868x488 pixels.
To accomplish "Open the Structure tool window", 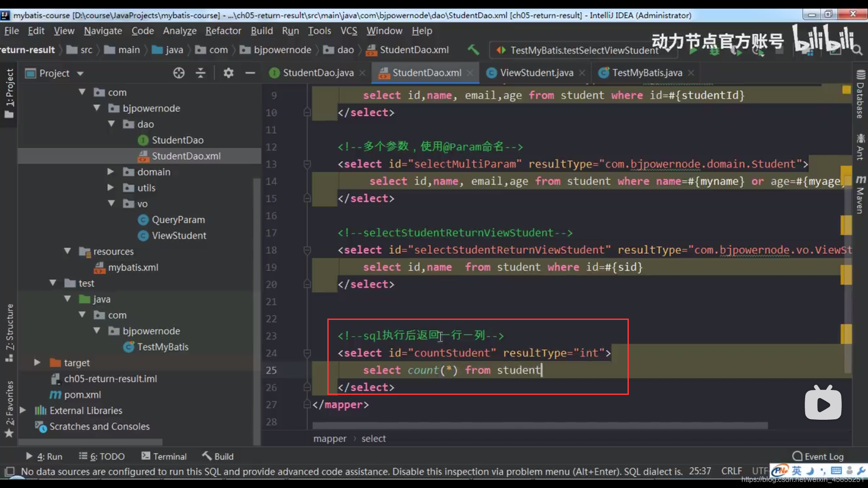I will [x=9, y=333].
